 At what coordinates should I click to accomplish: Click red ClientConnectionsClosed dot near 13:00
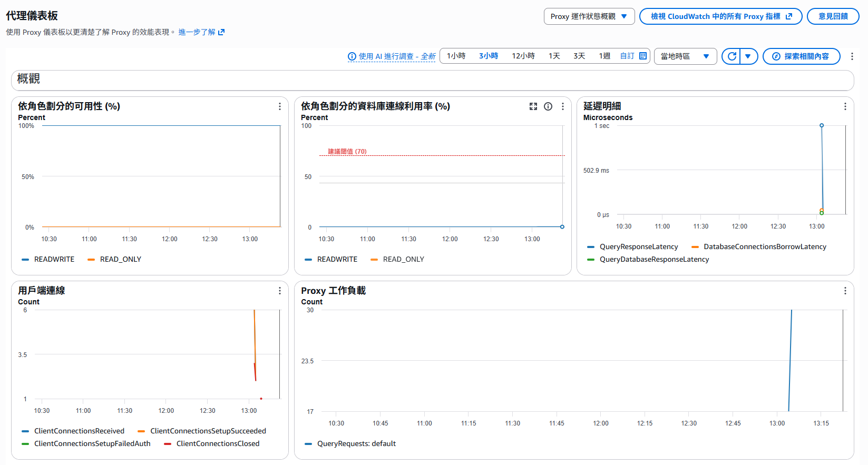click(261, 399)
